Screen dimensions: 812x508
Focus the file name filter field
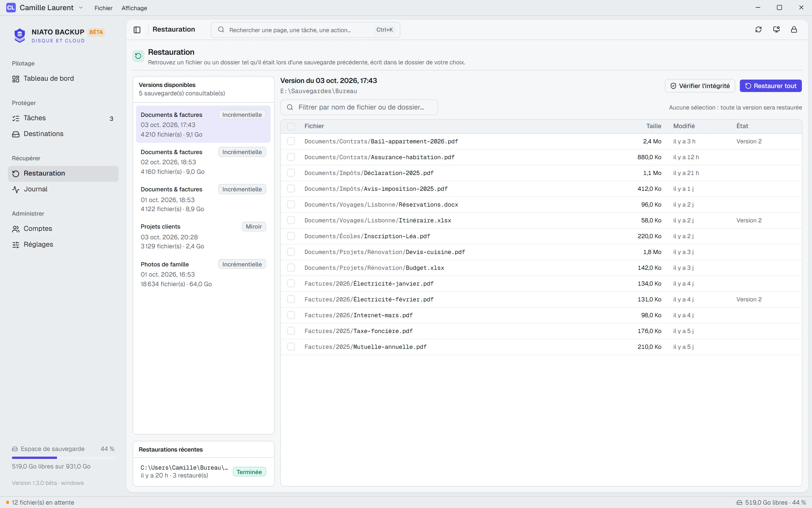(359, 107)
